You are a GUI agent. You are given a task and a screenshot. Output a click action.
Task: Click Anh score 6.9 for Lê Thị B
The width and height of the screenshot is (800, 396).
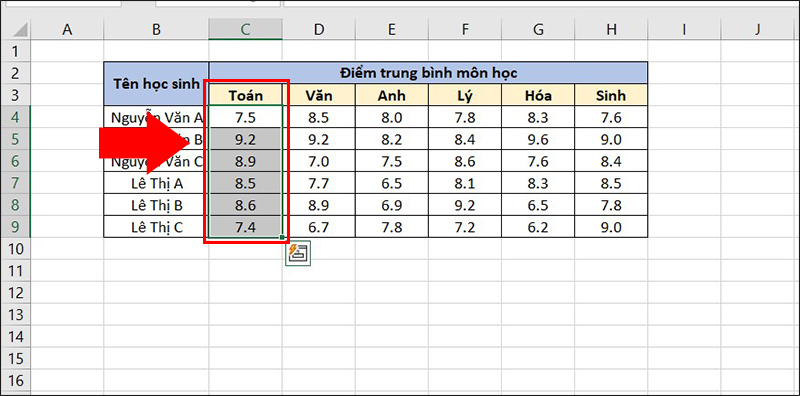(392, 205)
